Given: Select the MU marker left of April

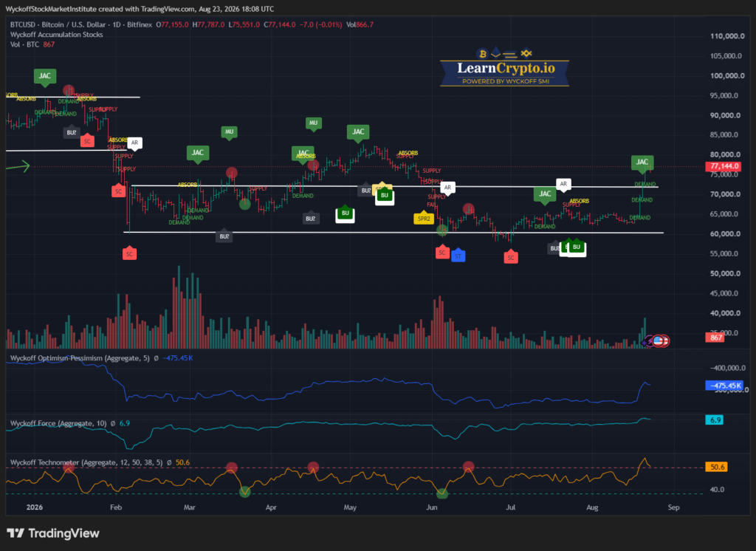Looking at the screenshot, I should 229,132.
